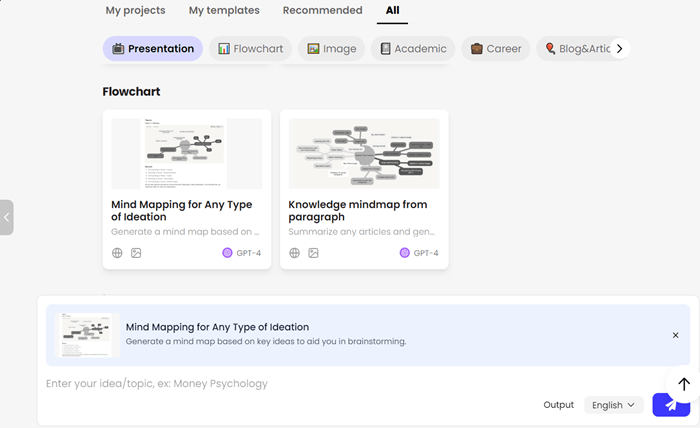Click image icon on Mind Mapping card
This screenshot has height=428, width=700.
[136, 253]
